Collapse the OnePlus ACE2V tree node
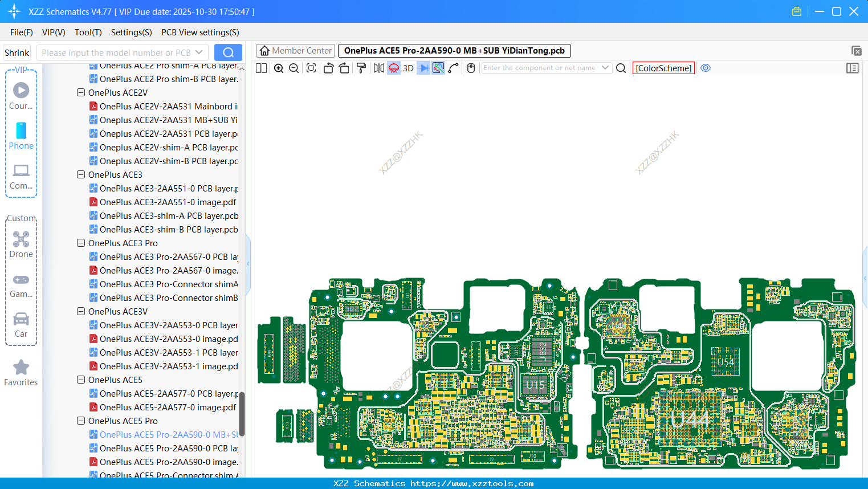 (x=81, y=92)
